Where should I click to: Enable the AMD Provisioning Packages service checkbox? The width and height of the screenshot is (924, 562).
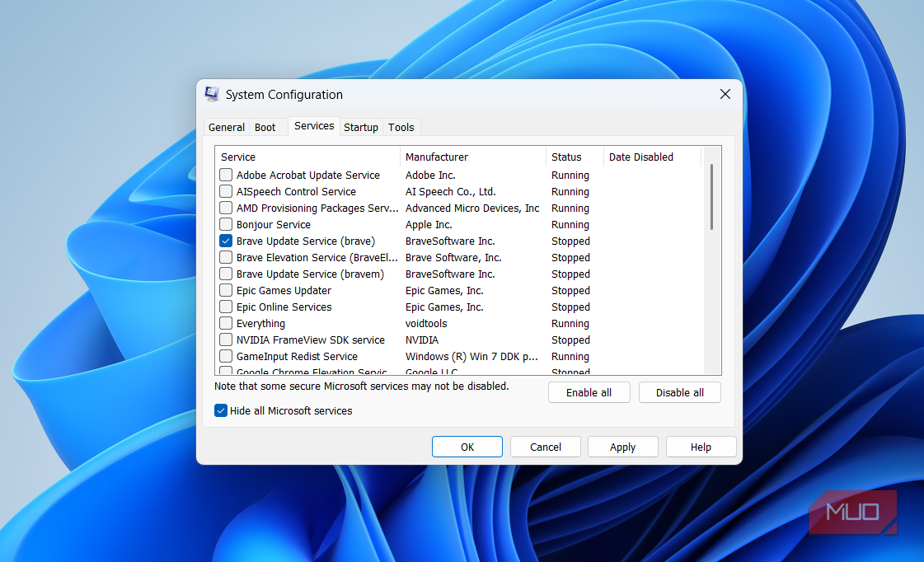[226, 208]
